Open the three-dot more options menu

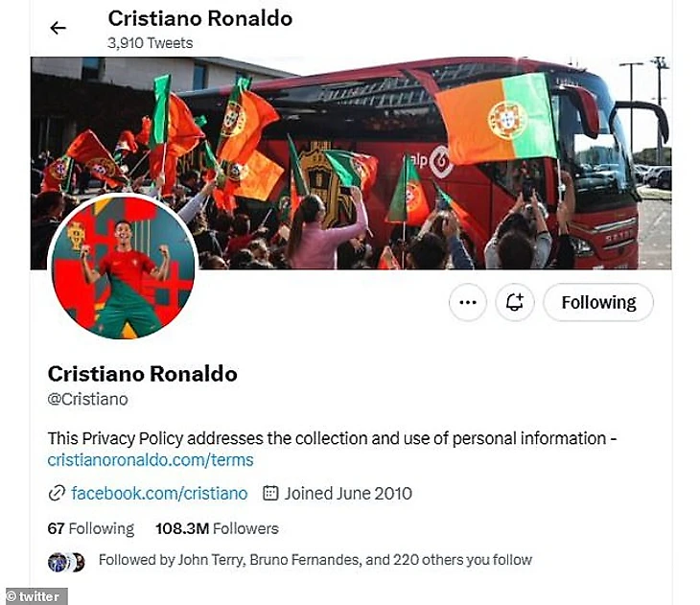click(468, 302)
